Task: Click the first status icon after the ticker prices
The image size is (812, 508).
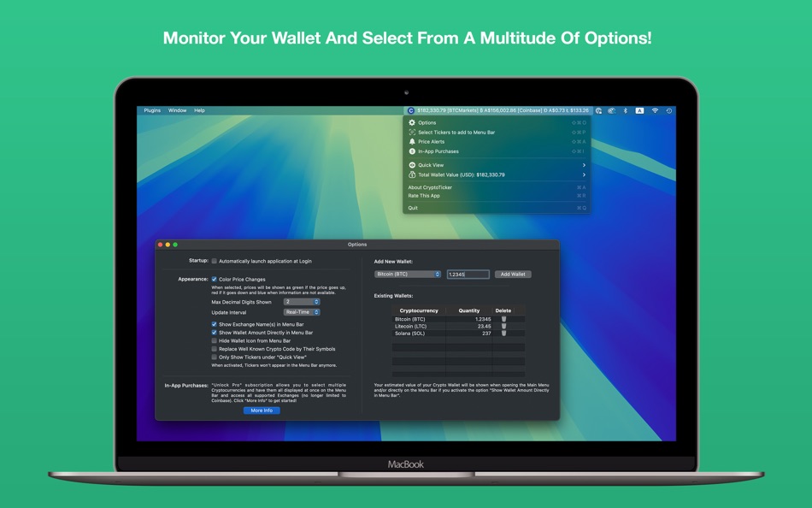Action: click(598, 110)
